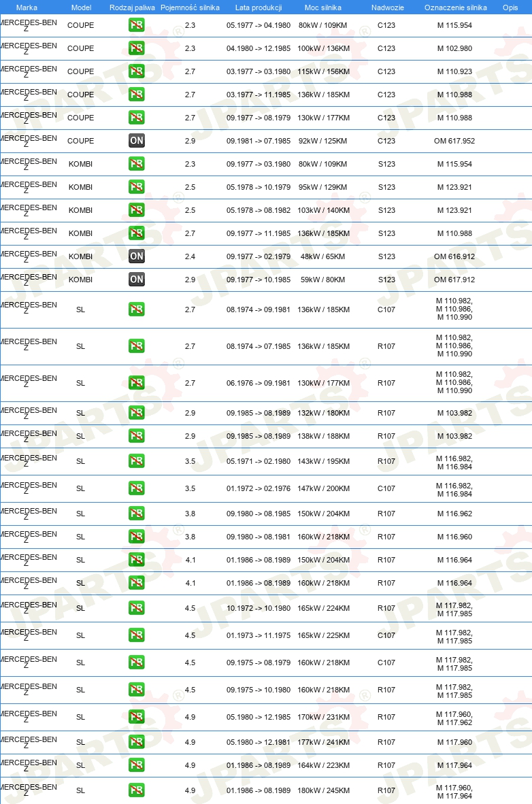Click power value 103kW / 140KM
The width and height of the screenshot is (532, 804).
coord(324,210)
